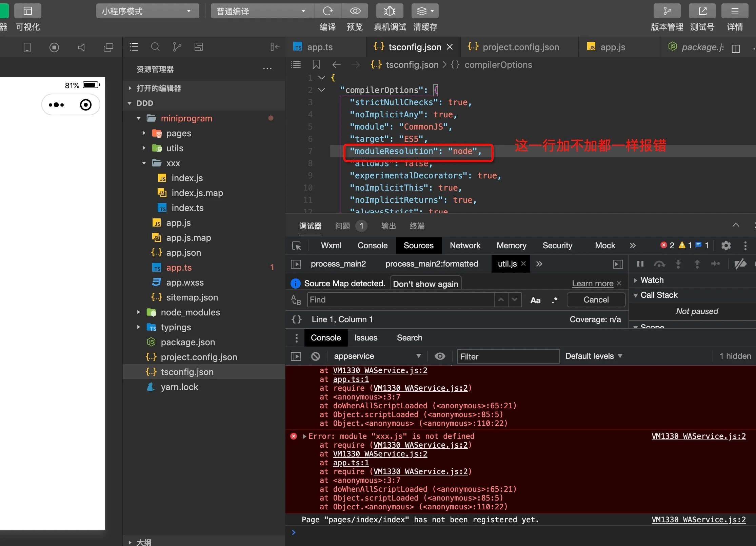Follow the Learn more link
The height and width of the screenshot is (546, 756).
(x=592, y=284)
